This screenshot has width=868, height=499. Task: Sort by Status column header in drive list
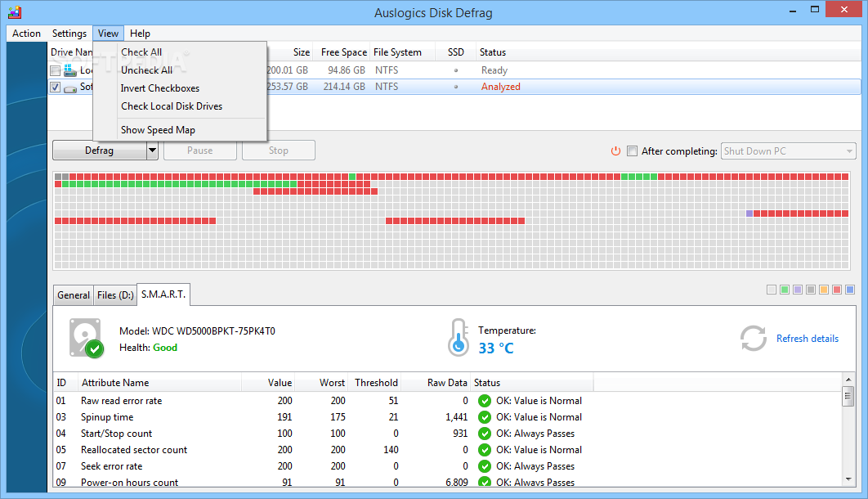668,52
